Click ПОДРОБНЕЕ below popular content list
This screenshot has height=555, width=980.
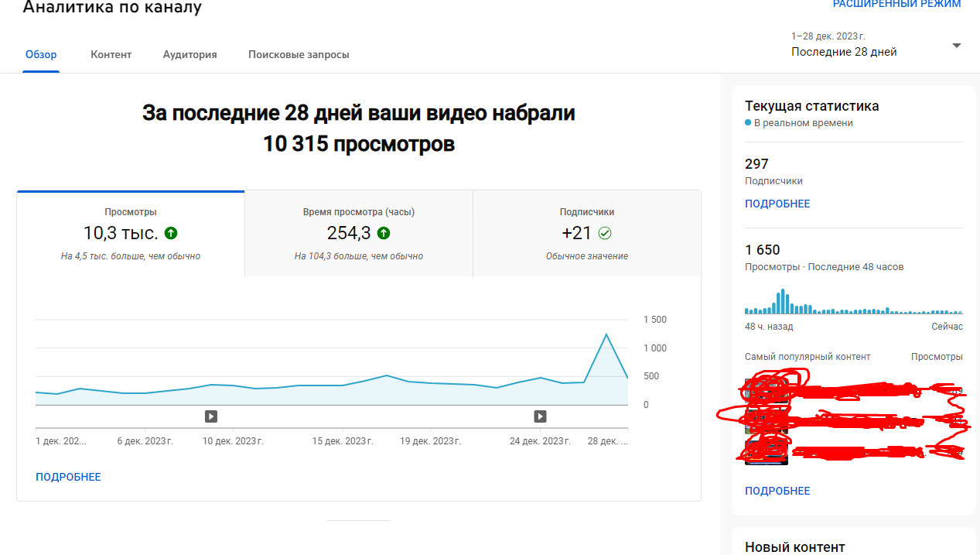point(777,491)
